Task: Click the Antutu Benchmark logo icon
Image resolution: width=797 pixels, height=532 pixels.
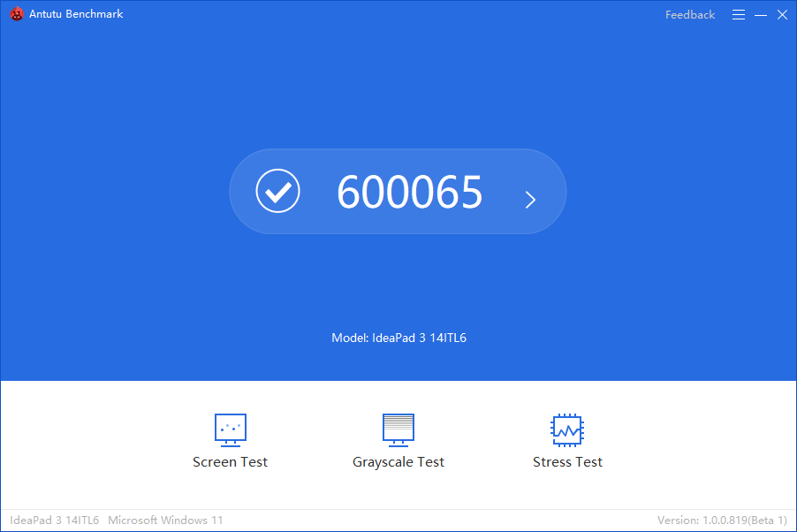Action: 17,14
